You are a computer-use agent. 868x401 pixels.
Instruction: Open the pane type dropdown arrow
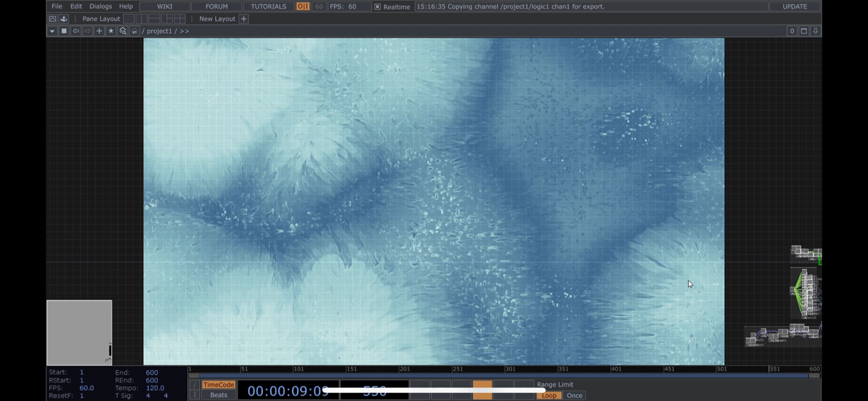tap(52, 31)
